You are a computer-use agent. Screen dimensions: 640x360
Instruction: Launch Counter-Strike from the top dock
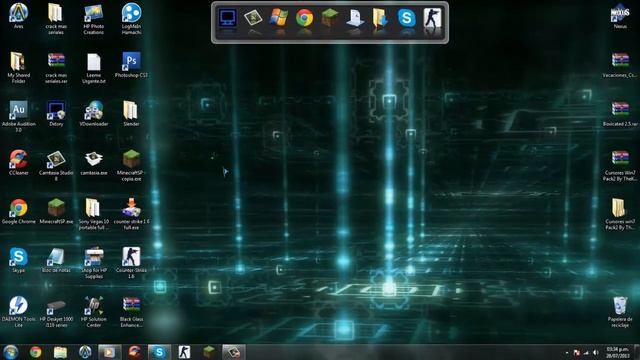pyautogui.click(x=432, y=18)
